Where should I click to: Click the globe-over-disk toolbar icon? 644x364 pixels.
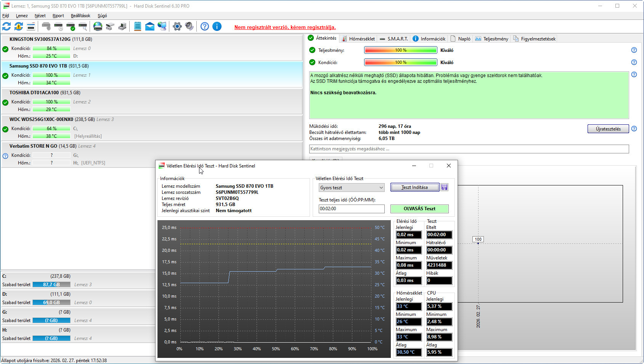point(98,26)
